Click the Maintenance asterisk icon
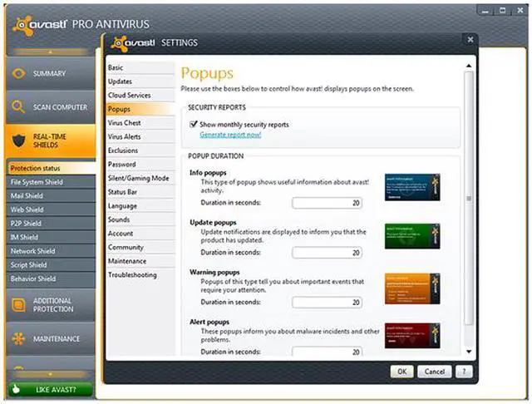The image size is (532, 404). click(18, 338)
